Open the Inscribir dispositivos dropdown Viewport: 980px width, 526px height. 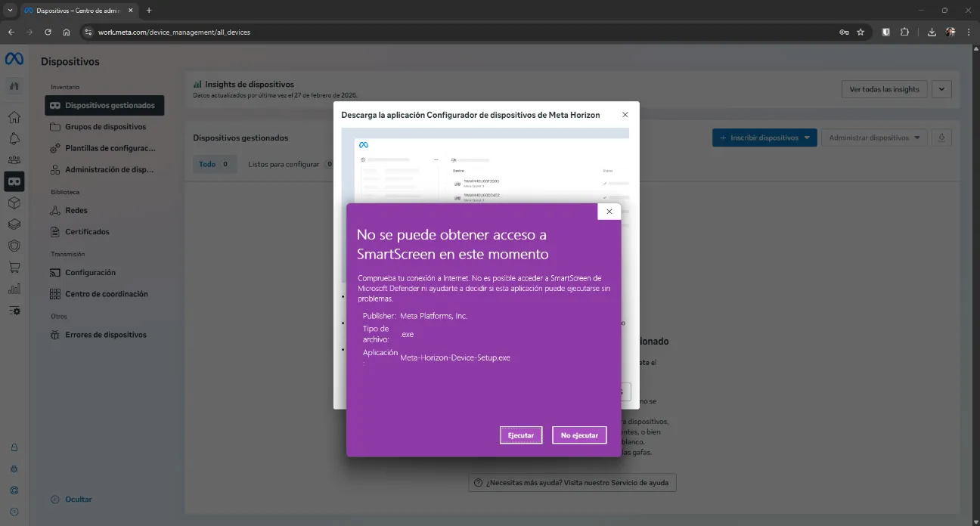pos(764,138)
